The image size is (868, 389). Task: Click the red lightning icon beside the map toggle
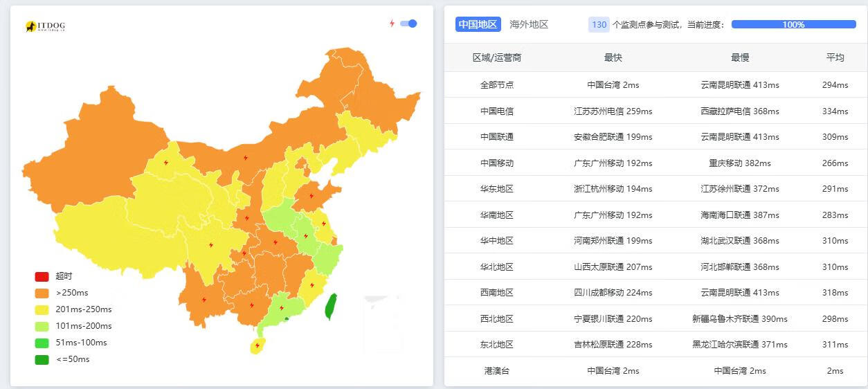pyautogui.click(x=392, y=24)
